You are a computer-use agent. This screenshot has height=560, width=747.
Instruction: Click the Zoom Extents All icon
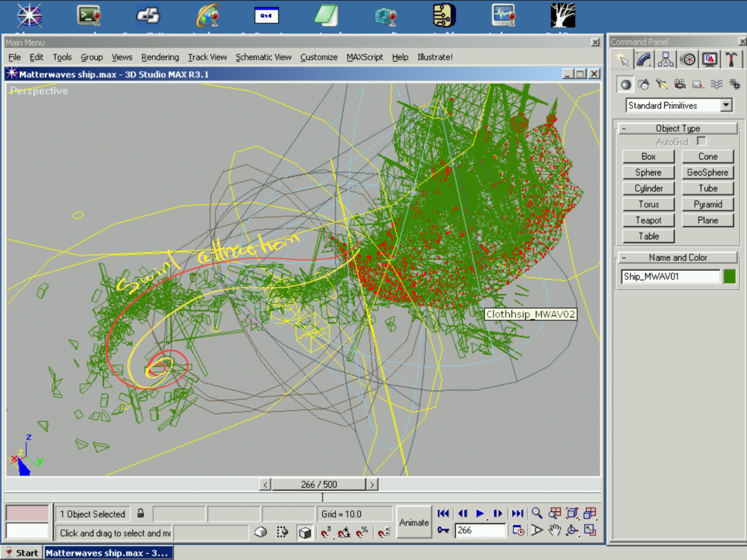coord(589,513)
